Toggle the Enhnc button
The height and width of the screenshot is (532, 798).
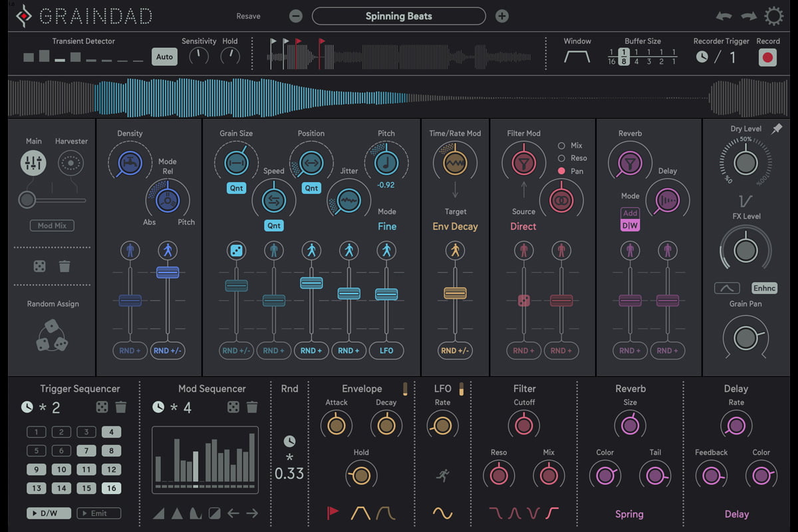coord(764,288)
